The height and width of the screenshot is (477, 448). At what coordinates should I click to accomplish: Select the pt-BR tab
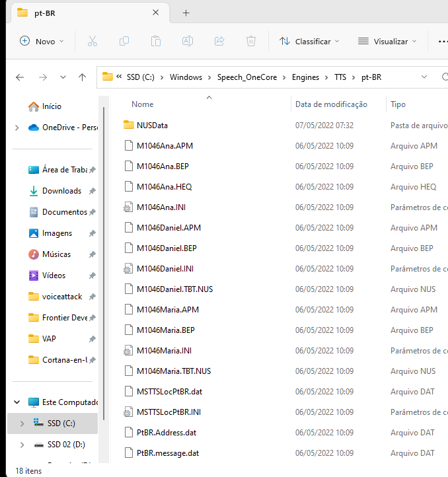pyautogui.click(x=90, y=13)
